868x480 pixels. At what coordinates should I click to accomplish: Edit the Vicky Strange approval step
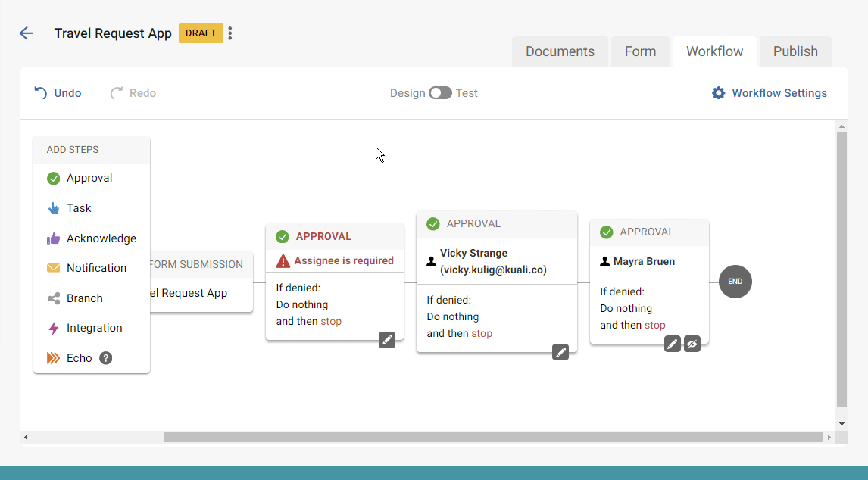point(560,352)
